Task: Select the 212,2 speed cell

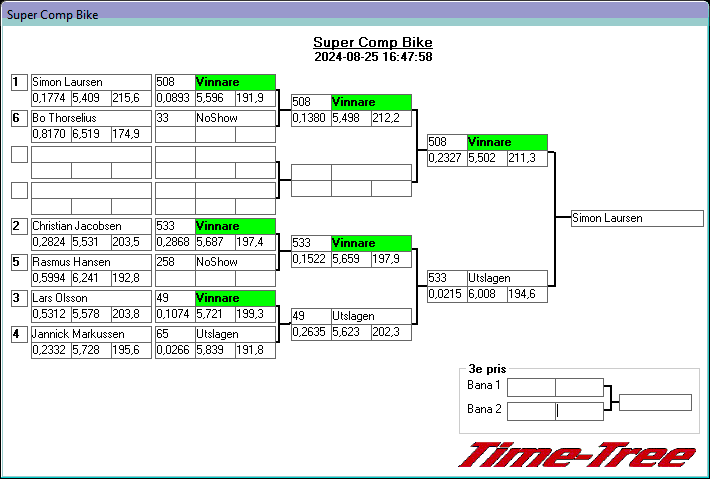Action: (392, 118)
